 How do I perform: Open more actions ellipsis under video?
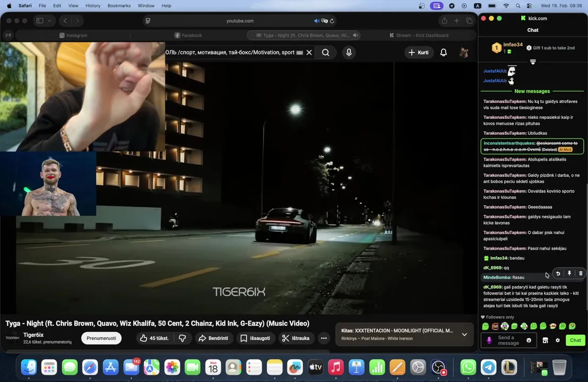pyautogui.click(x=323, y=338)
